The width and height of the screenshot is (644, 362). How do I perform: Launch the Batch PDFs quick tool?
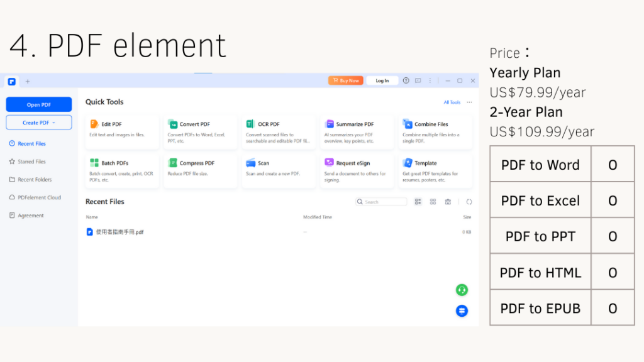coord(122,171)
